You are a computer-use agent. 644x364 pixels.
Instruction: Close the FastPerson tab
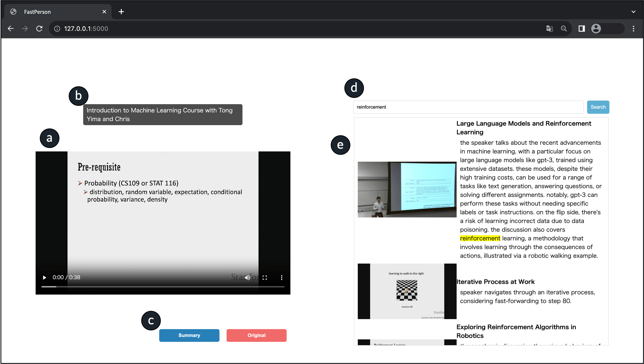(104, 12)
